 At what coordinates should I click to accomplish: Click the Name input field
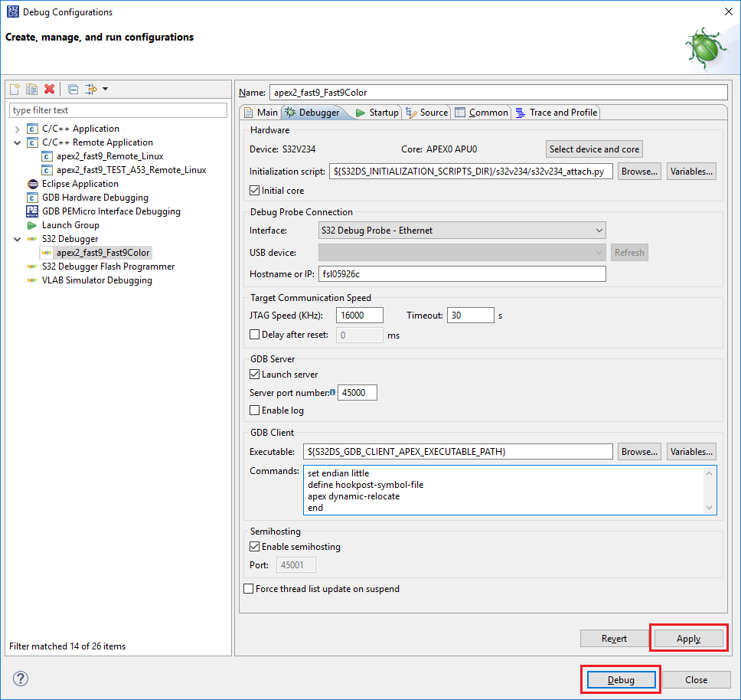pyautogui.click(x=498, y=93)
